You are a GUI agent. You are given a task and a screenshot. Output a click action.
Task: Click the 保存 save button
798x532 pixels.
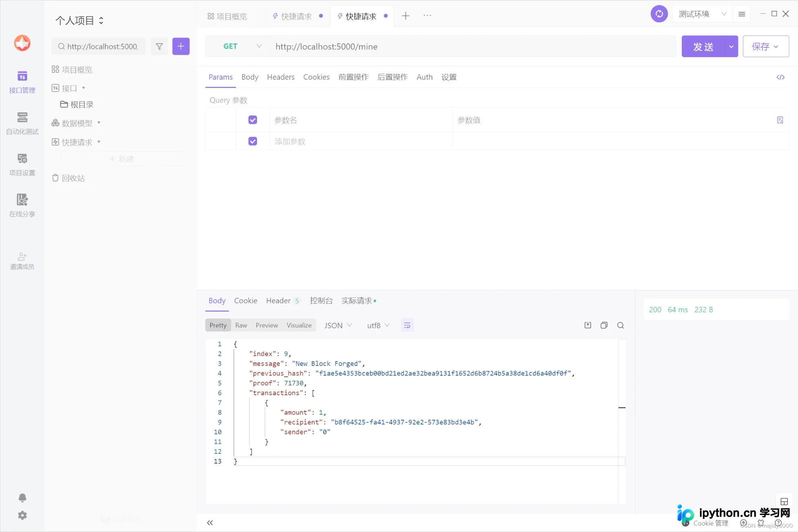pos(765,46)
